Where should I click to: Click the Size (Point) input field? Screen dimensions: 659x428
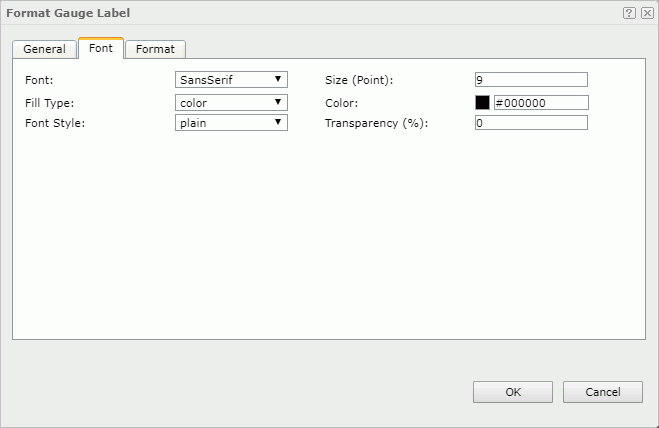pyautogui.click(x=531, y=80)
